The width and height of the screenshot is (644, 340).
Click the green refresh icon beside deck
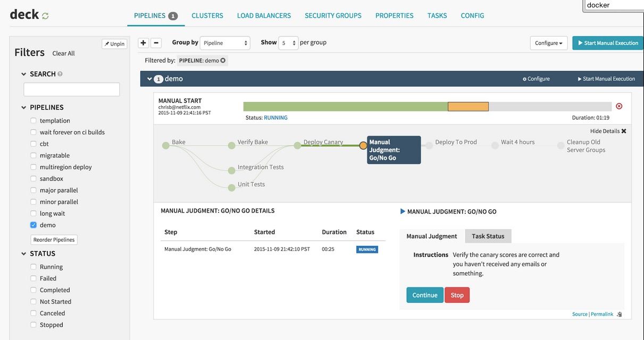(45, 16)
